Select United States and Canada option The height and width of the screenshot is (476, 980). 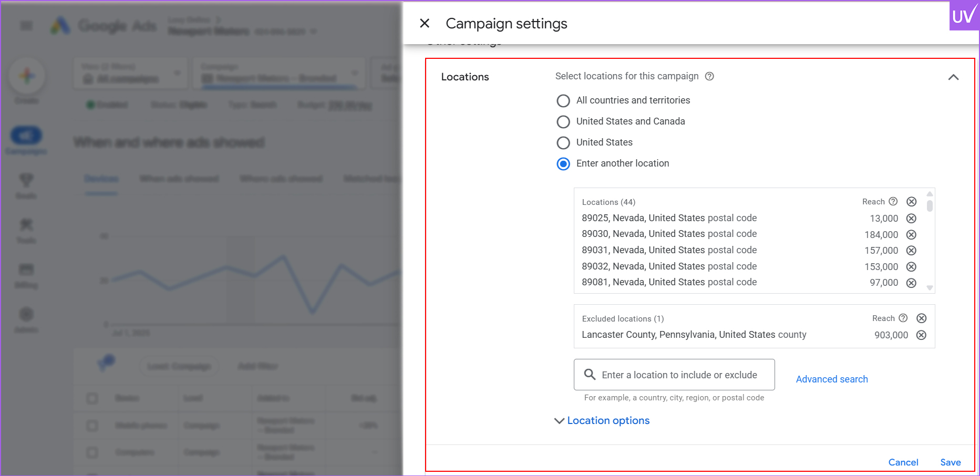(x=563, y=122)
